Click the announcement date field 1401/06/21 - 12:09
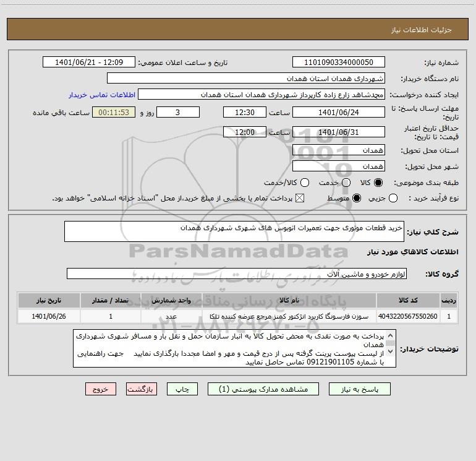The image size is (476, 461). (x=89, y=62)
